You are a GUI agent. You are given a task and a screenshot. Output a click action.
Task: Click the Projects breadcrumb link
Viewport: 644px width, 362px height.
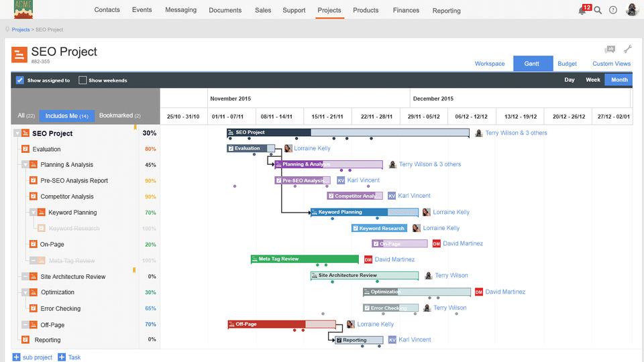pyautogui.click(x=21, y=29)
